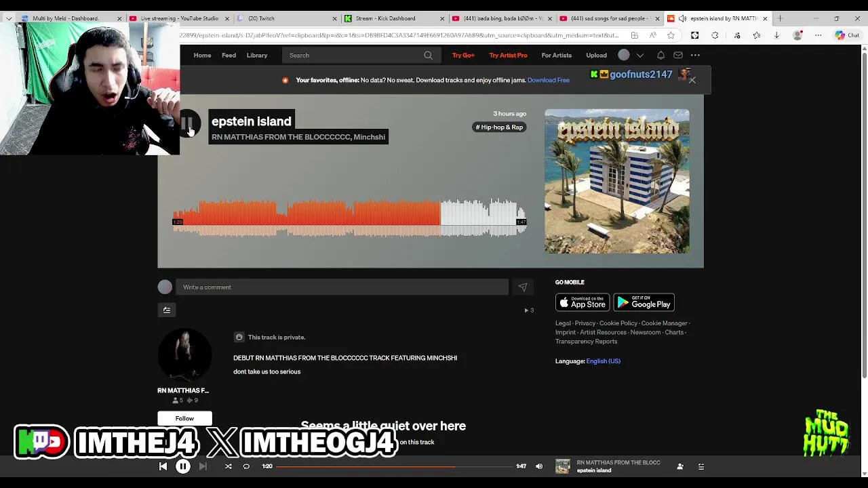Image resolution: width=868 pixels, height=488 pixels.
Task: Mute the epstein island tab audio
Action: pos(682,18)
